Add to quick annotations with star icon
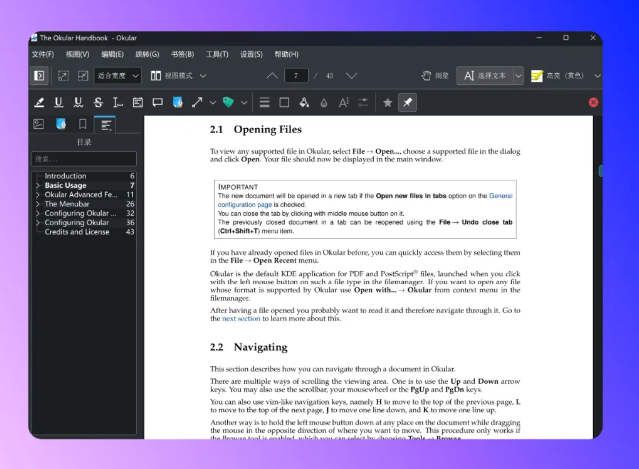 point(388,102)
